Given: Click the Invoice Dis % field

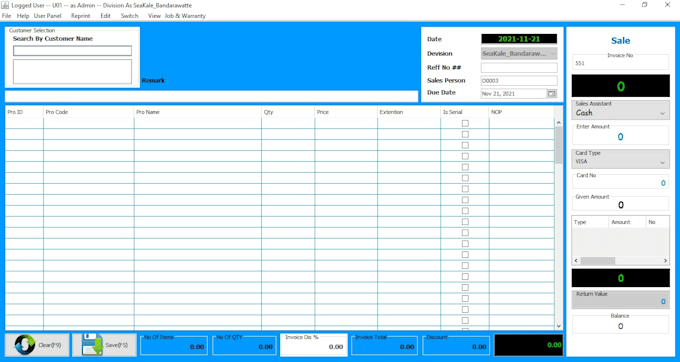Looking at the screenshot, I should pos(314,345).
